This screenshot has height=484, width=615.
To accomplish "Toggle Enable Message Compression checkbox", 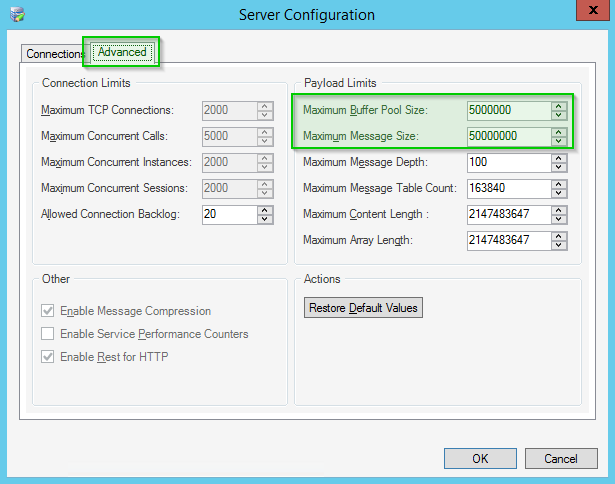I will coord(48,311).
